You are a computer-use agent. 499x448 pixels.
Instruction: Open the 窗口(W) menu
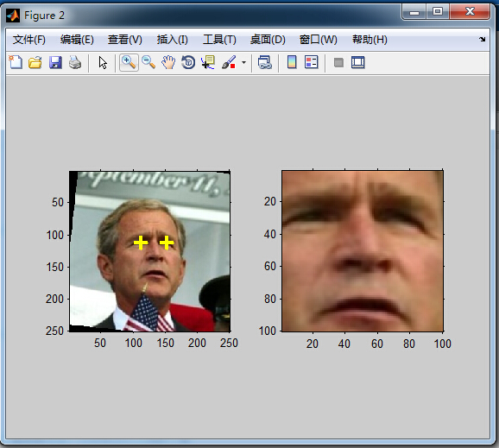tap(319, 40)
